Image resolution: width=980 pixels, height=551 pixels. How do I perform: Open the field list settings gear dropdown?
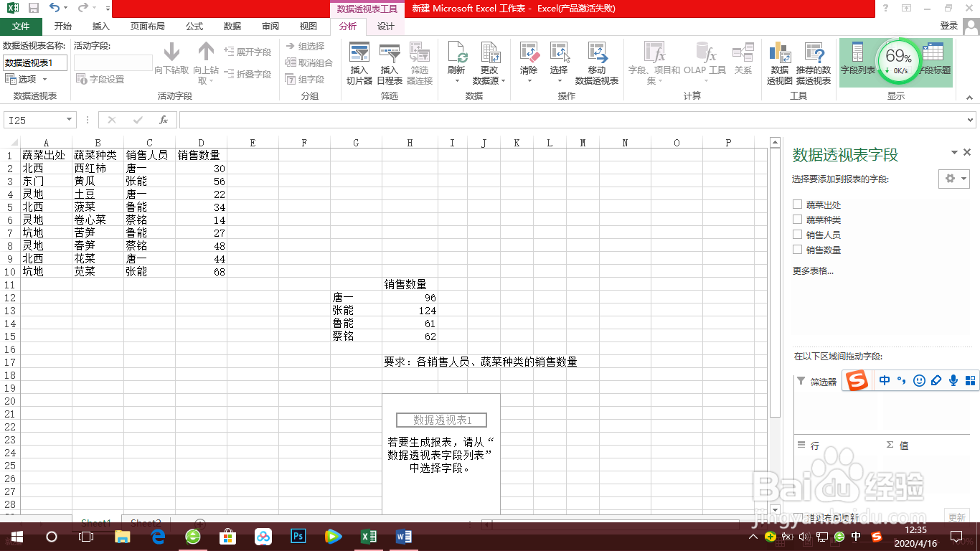point(954,179)
